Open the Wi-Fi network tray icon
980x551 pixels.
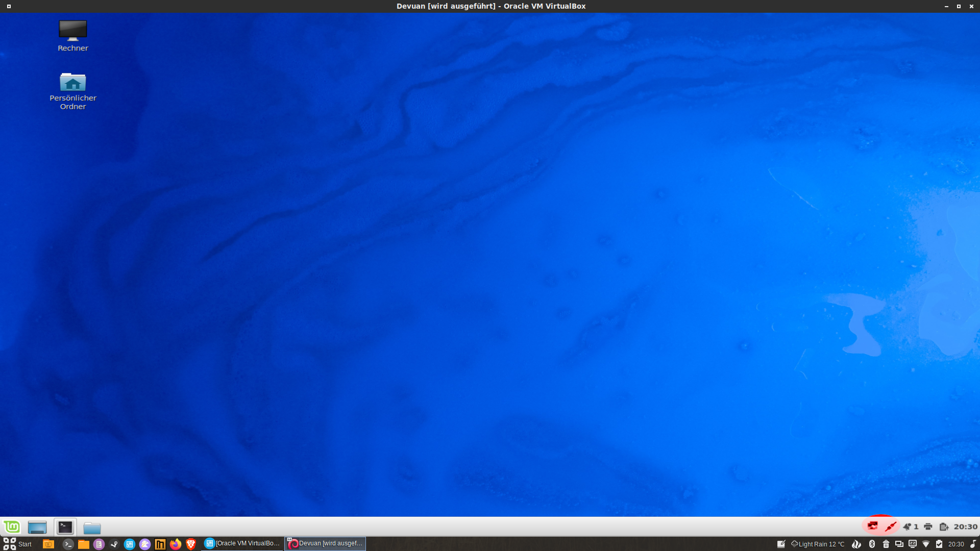tap(926, 544)
